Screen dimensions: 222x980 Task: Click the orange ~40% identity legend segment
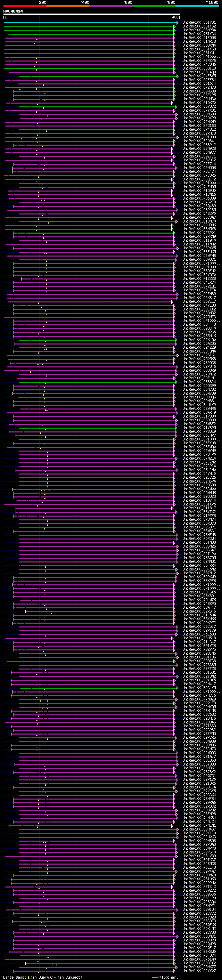tap(68, 6)
